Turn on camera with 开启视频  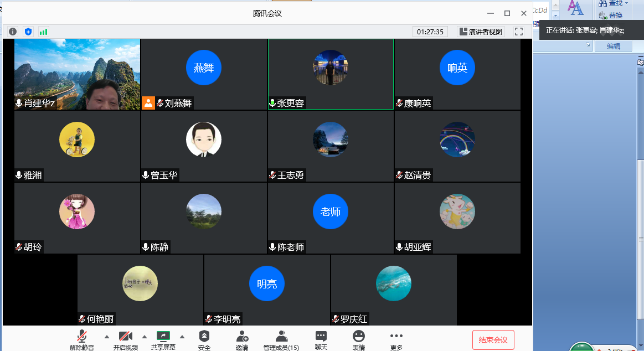tap(126, 339)
